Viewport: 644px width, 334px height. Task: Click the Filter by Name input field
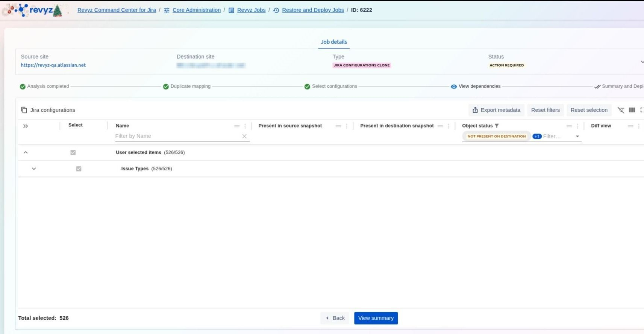tap(177, 136)
